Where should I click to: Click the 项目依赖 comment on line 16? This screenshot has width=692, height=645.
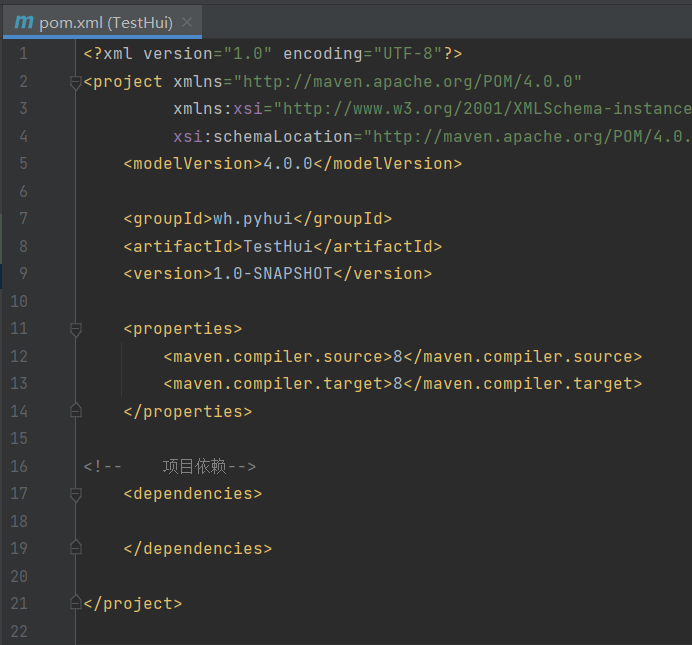tap(170, 466)
